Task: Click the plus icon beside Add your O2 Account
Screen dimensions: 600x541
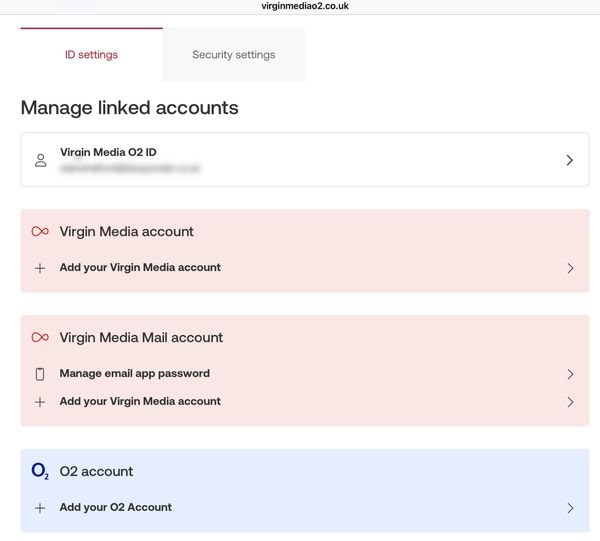Action: tap(40, 508)
